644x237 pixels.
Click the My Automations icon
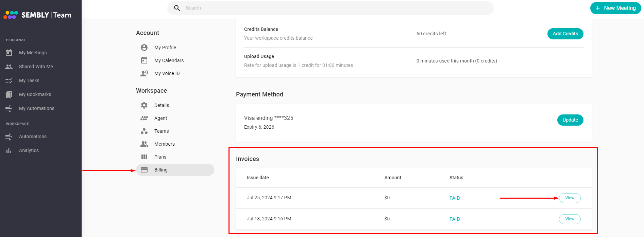9,108
